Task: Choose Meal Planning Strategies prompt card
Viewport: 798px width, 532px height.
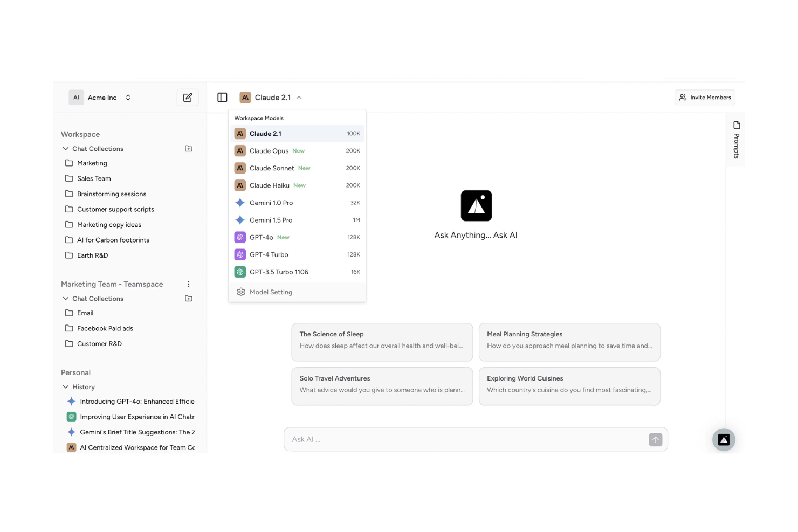Action: pyautogui.click(x=569, y=342)
